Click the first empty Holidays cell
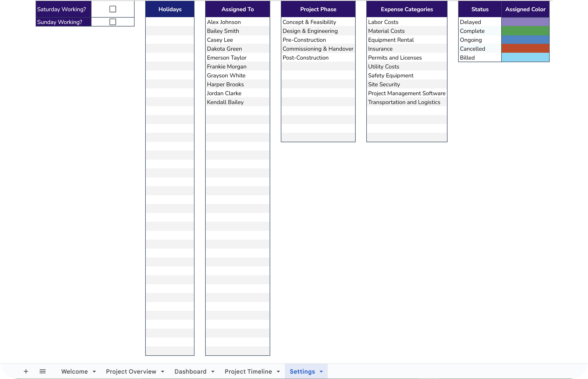Screen dimensions: 588x379 click(x=170, y=22)
